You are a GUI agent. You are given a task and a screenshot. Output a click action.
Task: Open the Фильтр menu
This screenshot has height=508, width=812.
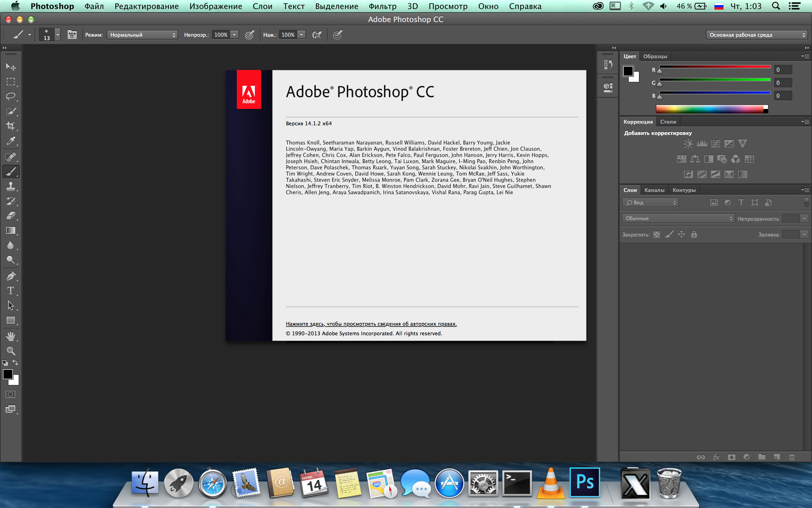(x=382, y=6)
